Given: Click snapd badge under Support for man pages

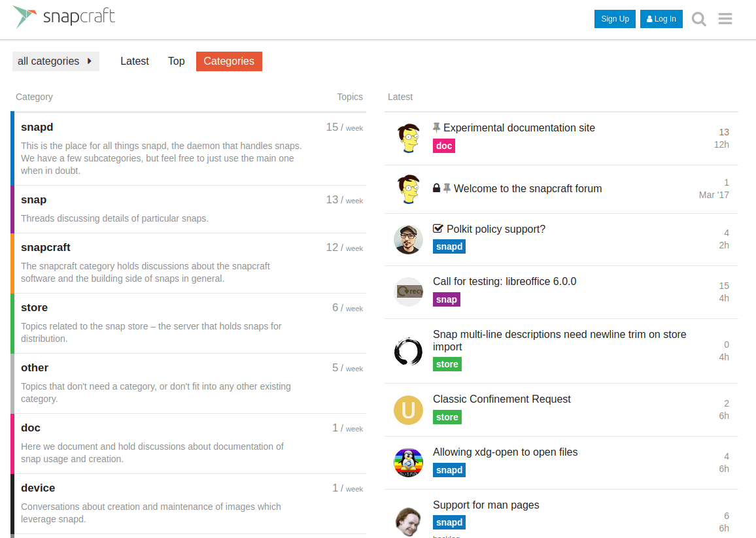Looking at the screenshot, I should pos(449,522).
